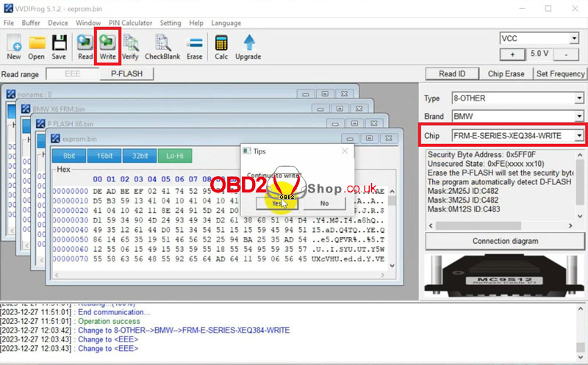588x365 pixels.
Task: Click the Write chip toolbar icon
Action: [107, 47]
